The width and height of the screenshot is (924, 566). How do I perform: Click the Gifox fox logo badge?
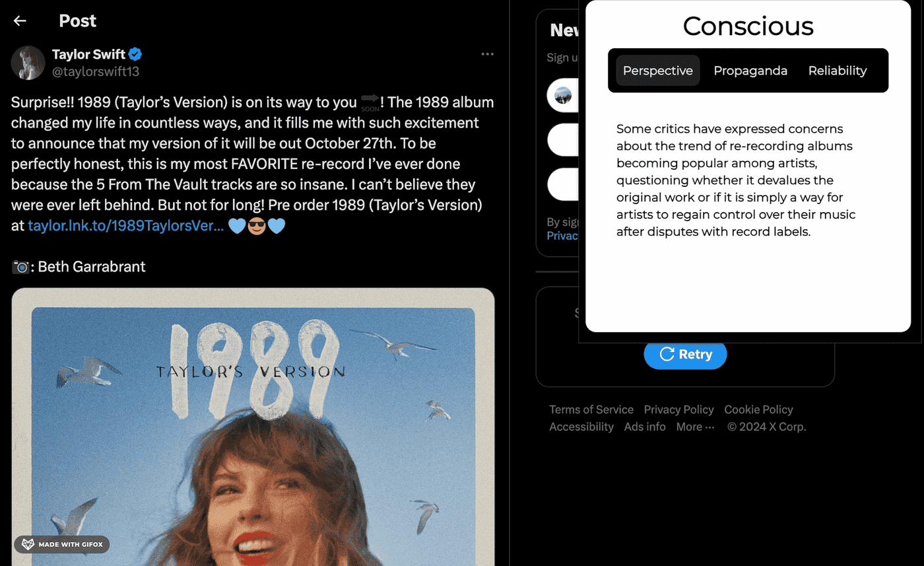tap(28, 545)
